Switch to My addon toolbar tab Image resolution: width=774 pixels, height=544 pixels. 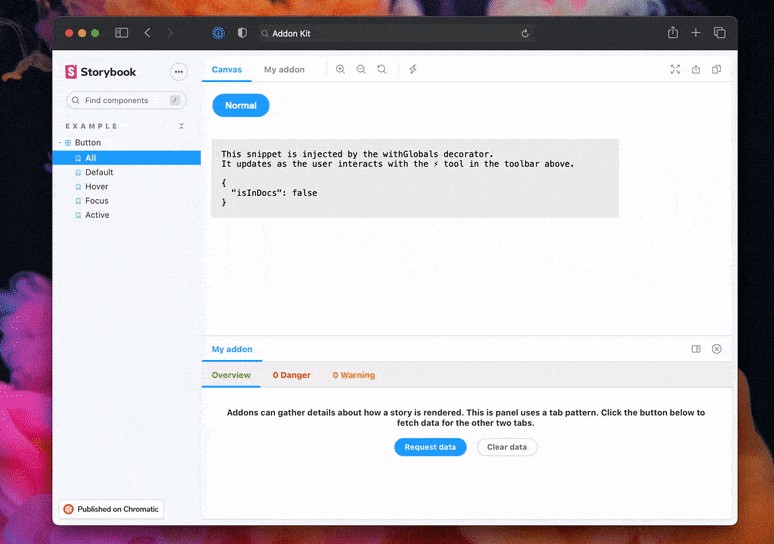point(284,70)
